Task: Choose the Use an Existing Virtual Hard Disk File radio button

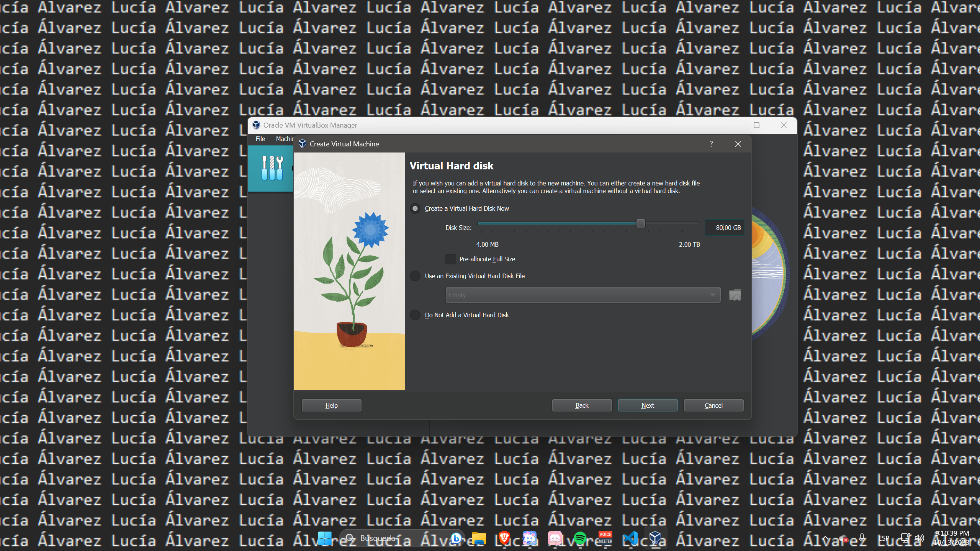Action: click(415, 276)
